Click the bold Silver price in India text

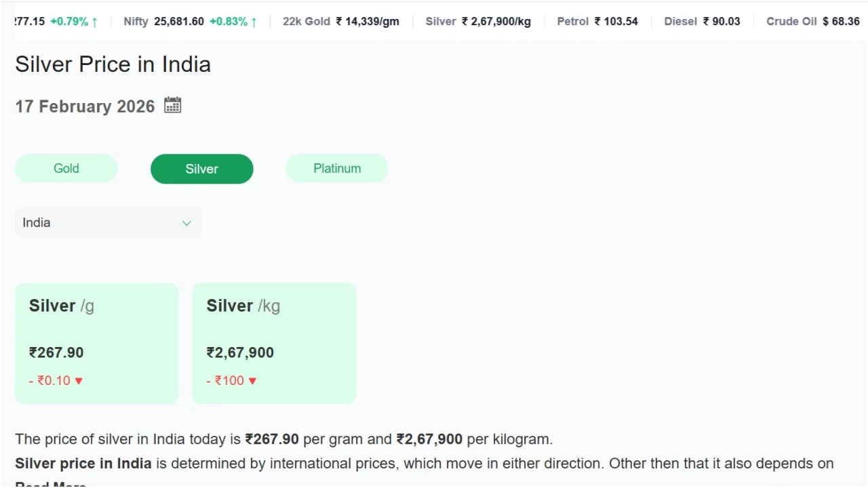83,464
